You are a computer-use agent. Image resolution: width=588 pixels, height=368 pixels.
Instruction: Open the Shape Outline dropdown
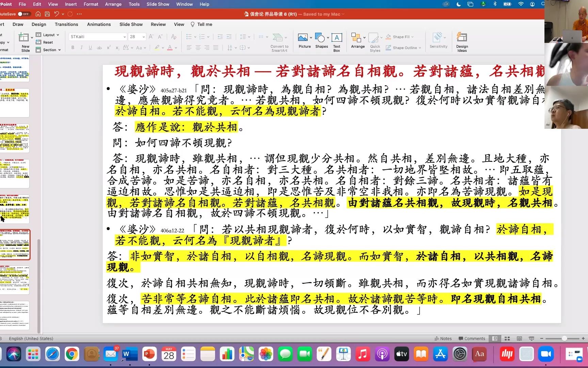pos(403,48)
